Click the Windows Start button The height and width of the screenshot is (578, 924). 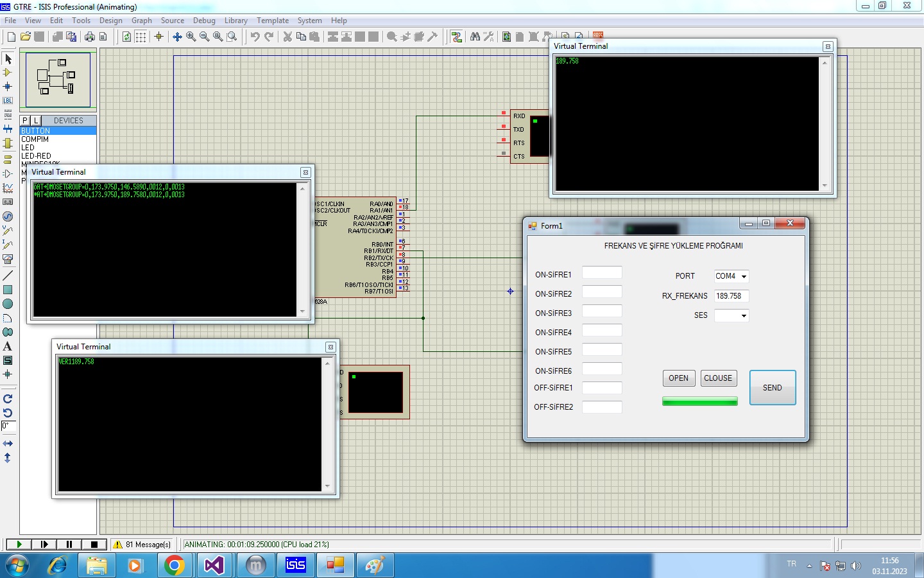[x=17, y=565]
